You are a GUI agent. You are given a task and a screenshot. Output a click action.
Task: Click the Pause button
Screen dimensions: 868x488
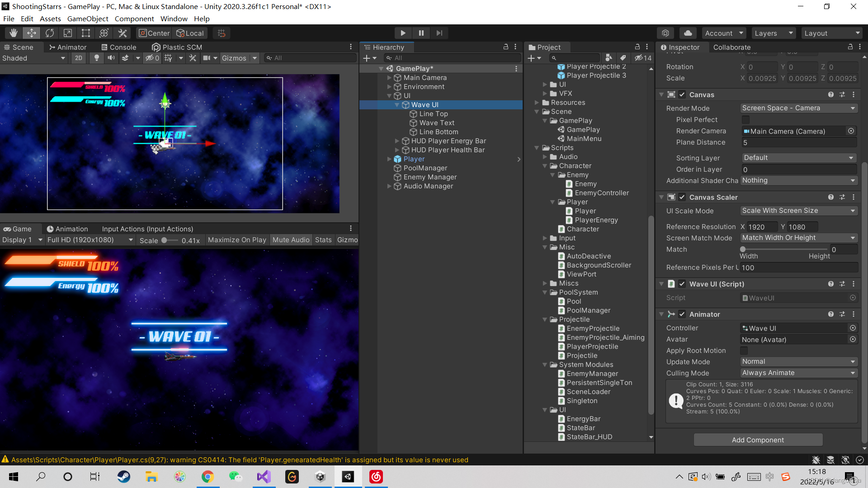(x=421, y=33)
